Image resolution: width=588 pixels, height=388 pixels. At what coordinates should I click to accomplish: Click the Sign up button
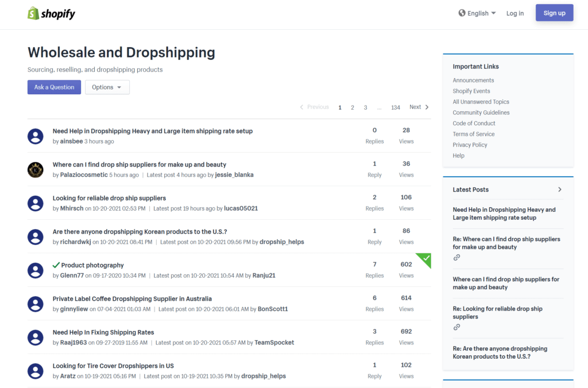554,13
